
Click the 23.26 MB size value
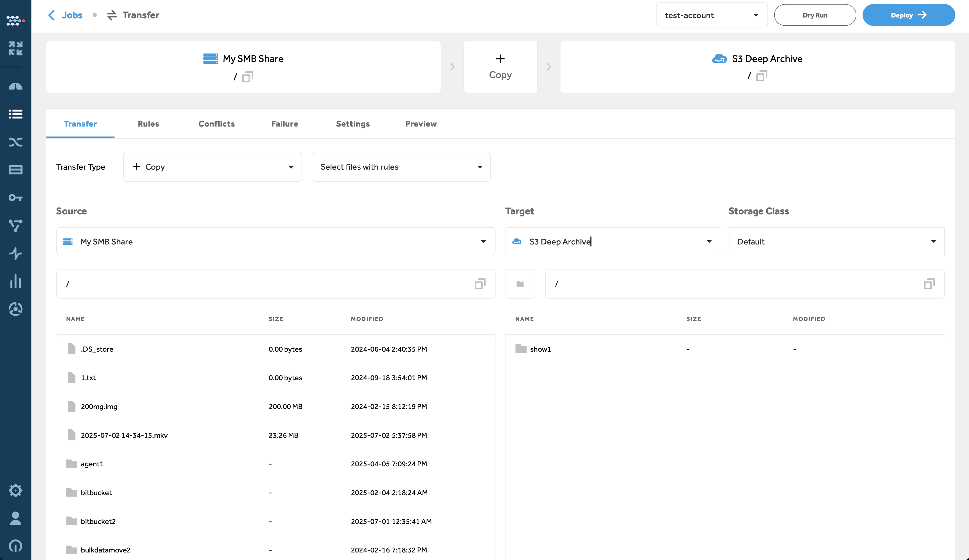[283, 435]
